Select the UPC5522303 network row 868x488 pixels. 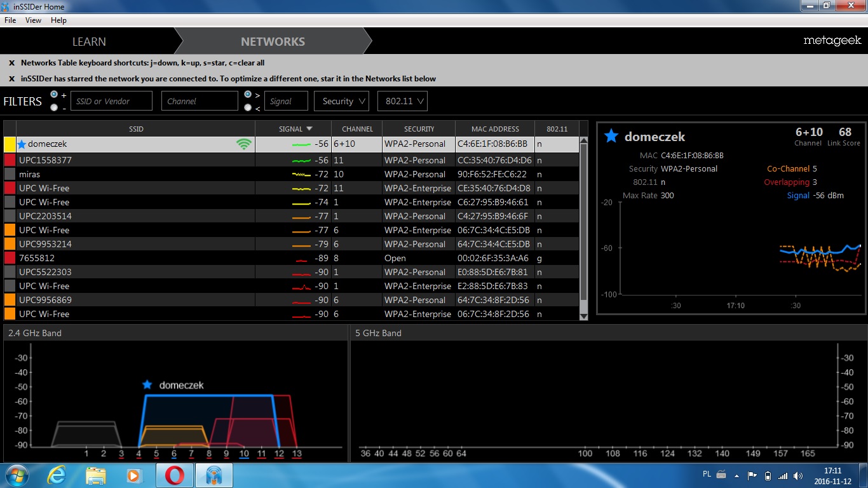[292, 272]
